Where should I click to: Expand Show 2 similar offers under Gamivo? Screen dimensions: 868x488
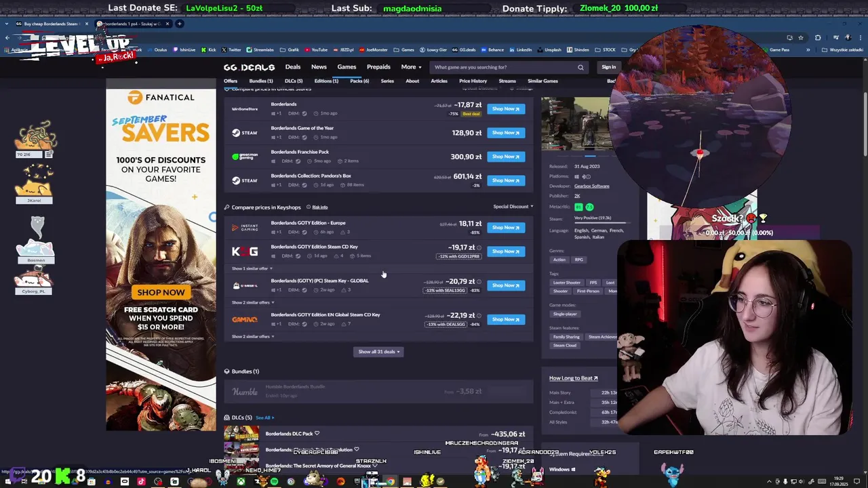252,336
